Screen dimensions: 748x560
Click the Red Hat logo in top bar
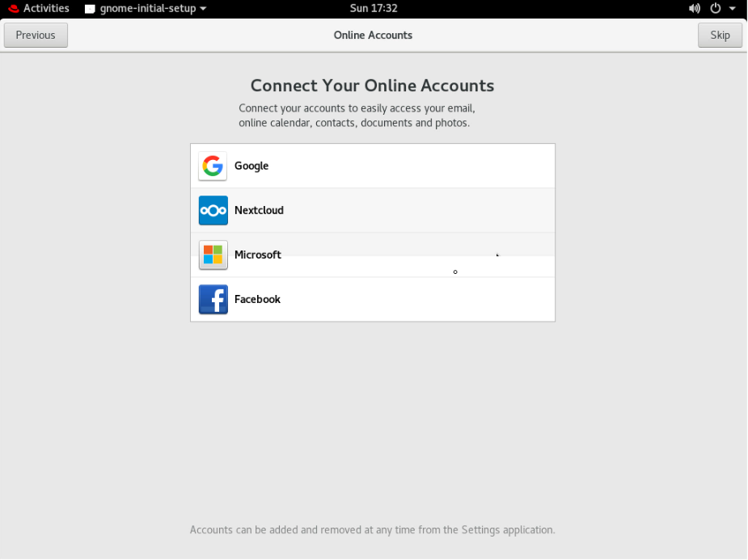coord(14,8)
